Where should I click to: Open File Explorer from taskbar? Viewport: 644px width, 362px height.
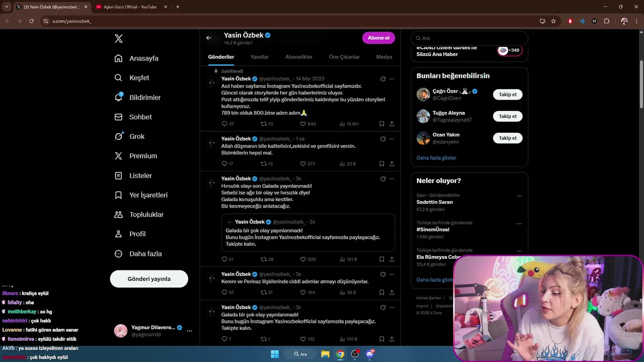[x=325, y=354]
